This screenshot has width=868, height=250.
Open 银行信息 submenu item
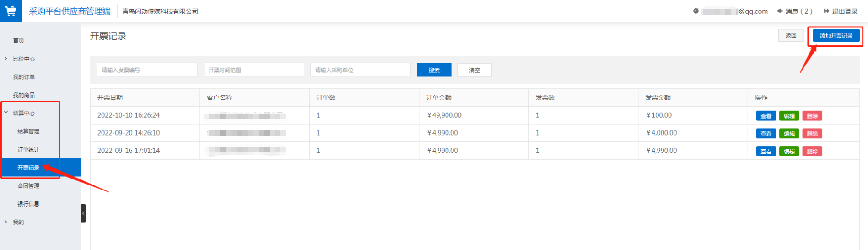tap(28, 204)
